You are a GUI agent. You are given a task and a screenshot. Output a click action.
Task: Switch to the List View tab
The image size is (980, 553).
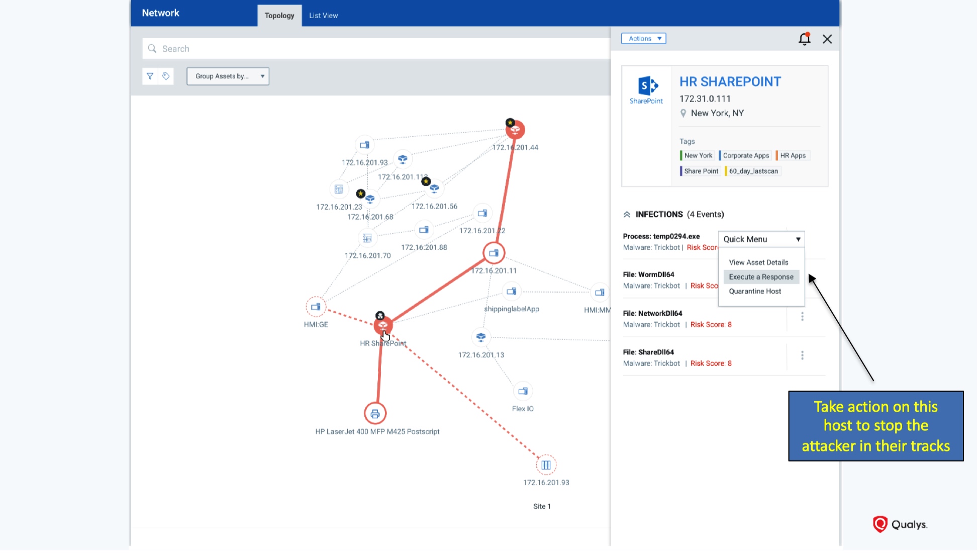[323, 16]
